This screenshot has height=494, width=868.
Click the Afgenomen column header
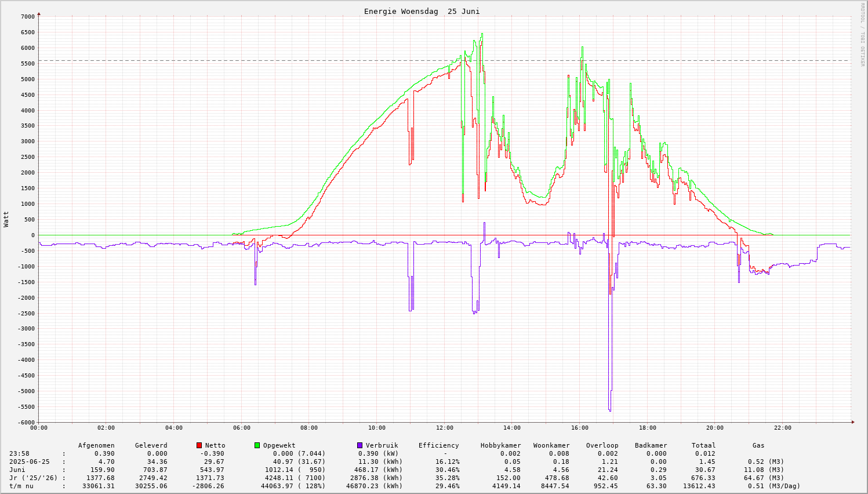(96, 445)
